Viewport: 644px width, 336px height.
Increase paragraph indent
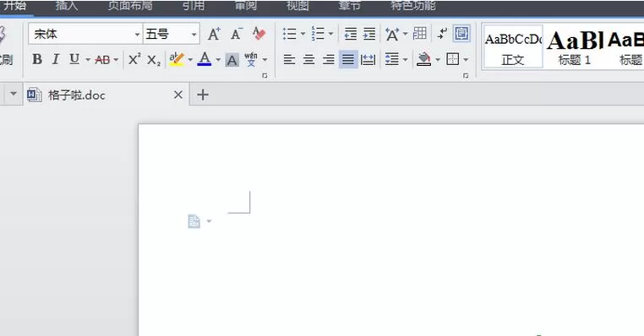(x=369, y=34)
